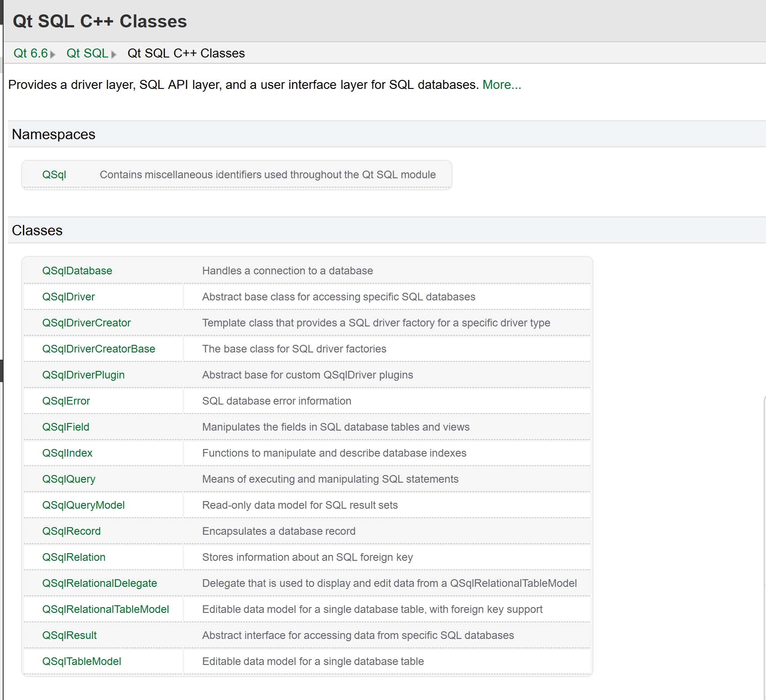Click 'Stores information about an SQL foreign key'
The width and height of the screenshot is (766, 700).
[307, 557]
